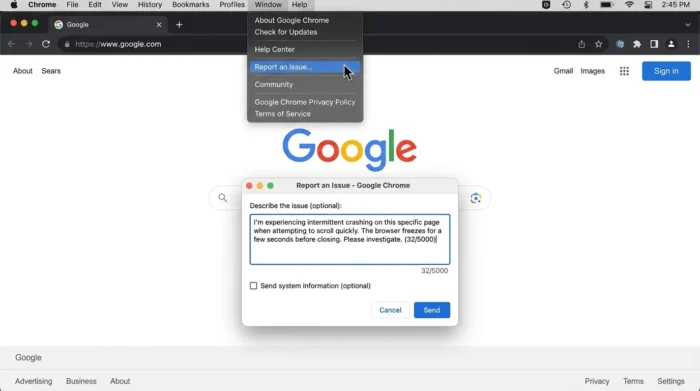The width and height of the screenshot is (700, 391).
Task: Expand the tab search chevron
Action: tap(688, 25)
